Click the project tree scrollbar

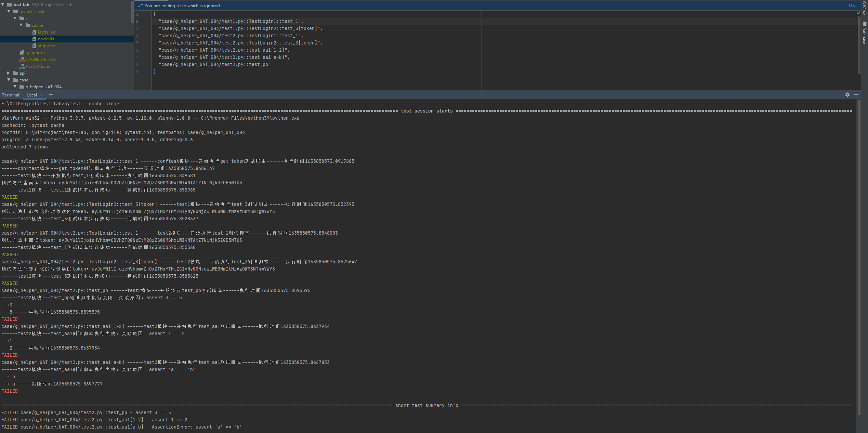[x=132, y=12]
